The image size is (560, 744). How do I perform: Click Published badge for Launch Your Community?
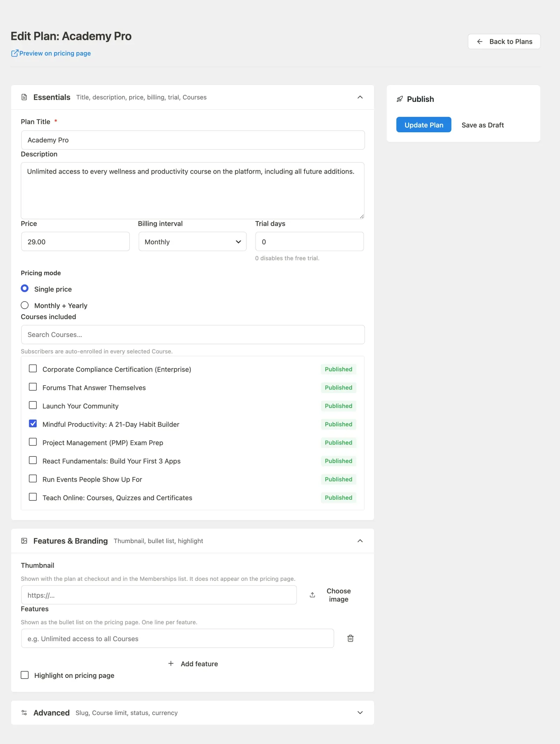[338, 406]
